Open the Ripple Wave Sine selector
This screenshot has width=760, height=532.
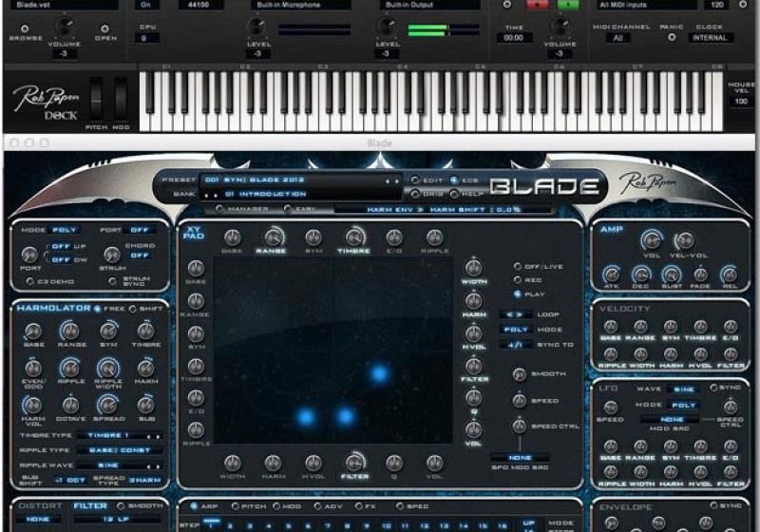pyautogui.click(x=119, y=465)
